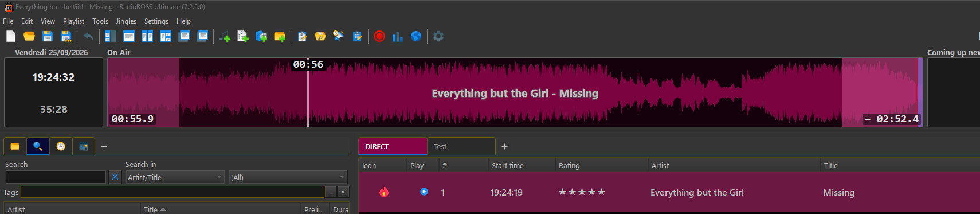Add playlist file with sheet plus icon
Image resolution: width=980 pixels, height=214 pixels.
(x=243, y=36)
